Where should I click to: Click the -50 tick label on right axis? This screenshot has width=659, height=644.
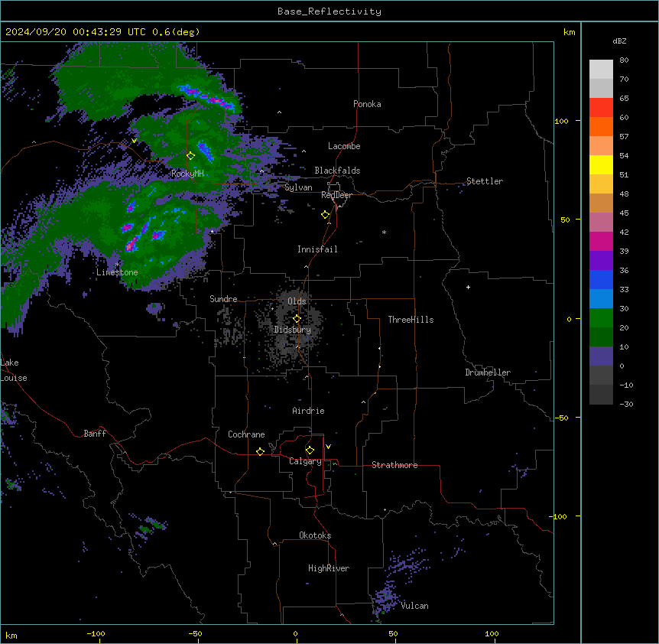pos(561,418)
